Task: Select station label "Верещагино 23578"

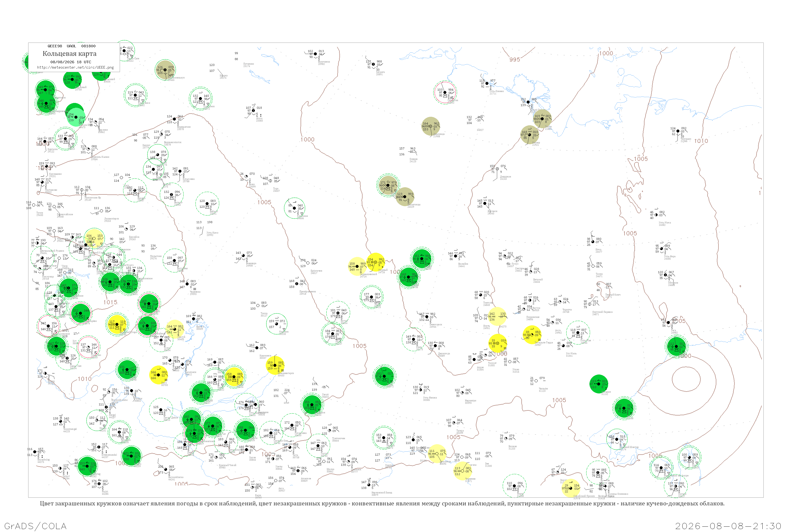Action: [x=184, y=128]
